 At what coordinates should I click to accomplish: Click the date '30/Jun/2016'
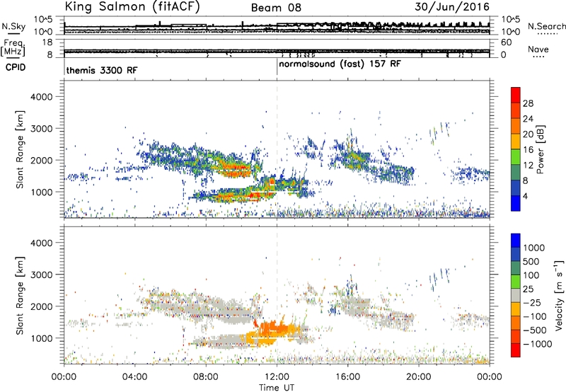452,7
